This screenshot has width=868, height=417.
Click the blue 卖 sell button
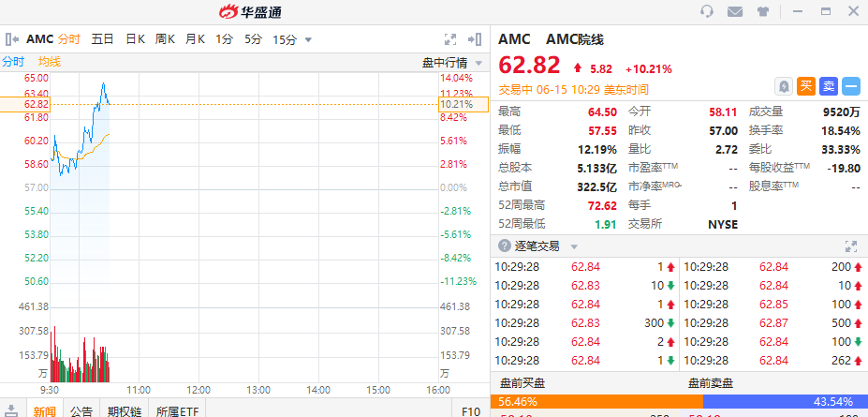[829, 86]
